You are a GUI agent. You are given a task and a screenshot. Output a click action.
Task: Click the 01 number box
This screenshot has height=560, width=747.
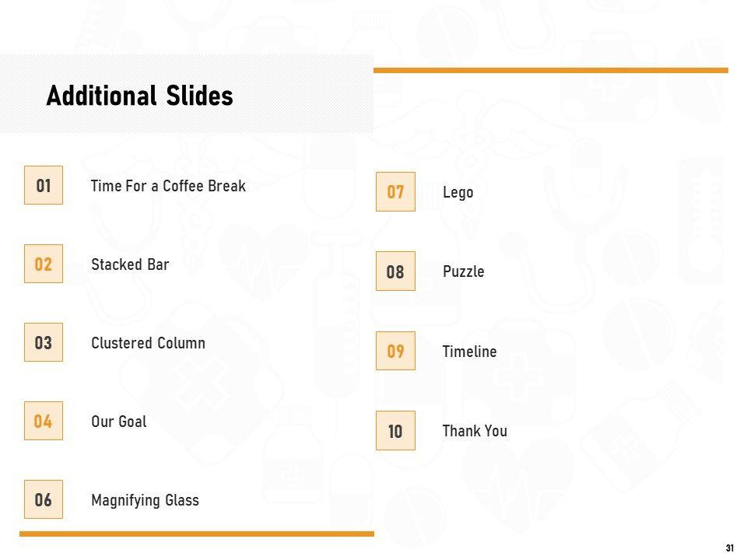point(44,186)
